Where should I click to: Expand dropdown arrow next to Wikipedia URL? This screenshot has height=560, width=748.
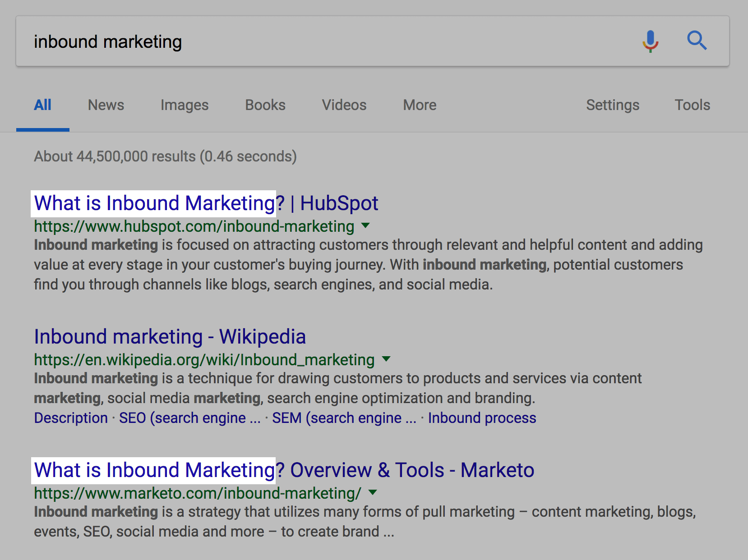pos(386,359)
